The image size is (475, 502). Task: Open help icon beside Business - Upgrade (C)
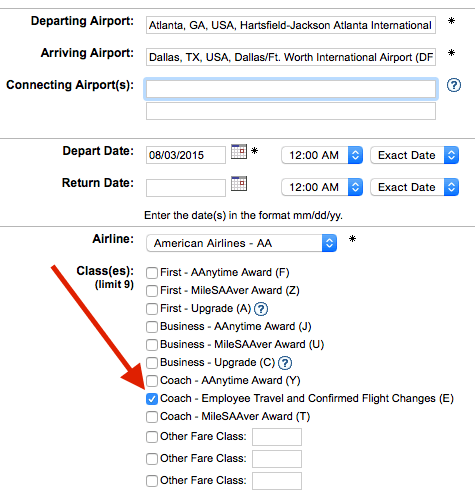(285, 363)
